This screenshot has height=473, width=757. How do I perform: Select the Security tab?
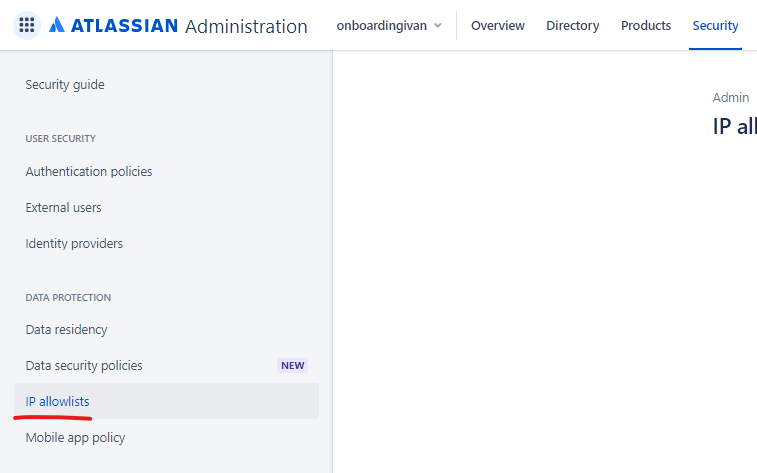tap(715, 26)
